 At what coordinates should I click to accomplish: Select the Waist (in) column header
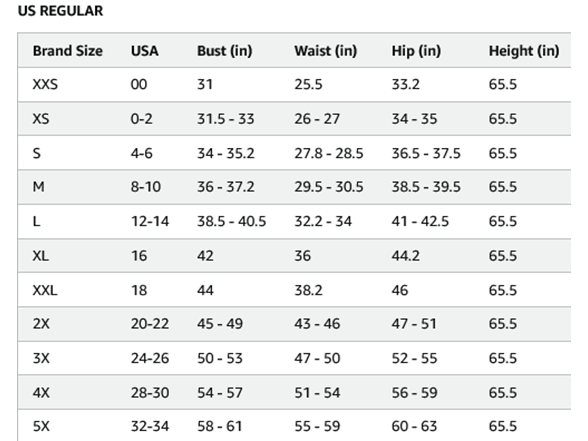[x=326, y=51]
